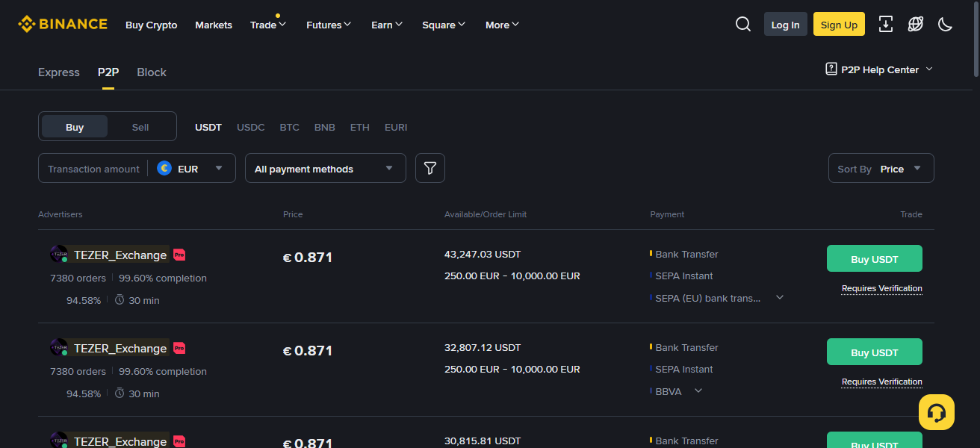980x448 pixels.
Task: Click the Binance logo
Action: pyautogui.click(x=63, y=24)
